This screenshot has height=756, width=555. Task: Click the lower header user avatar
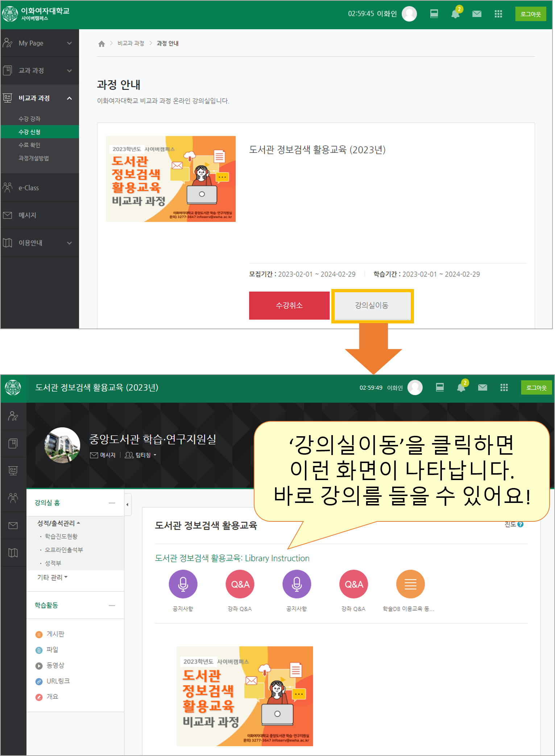click(x=415, y=388)
